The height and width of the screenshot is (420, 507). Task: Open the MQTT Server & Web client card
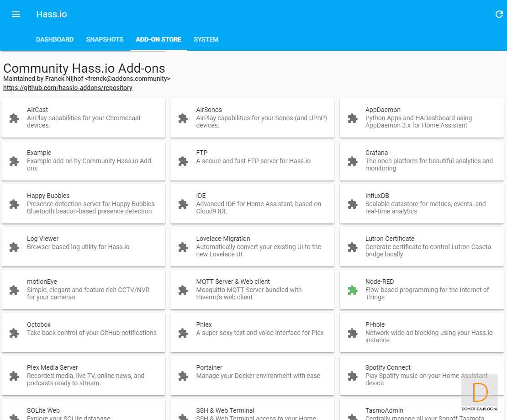252,290
